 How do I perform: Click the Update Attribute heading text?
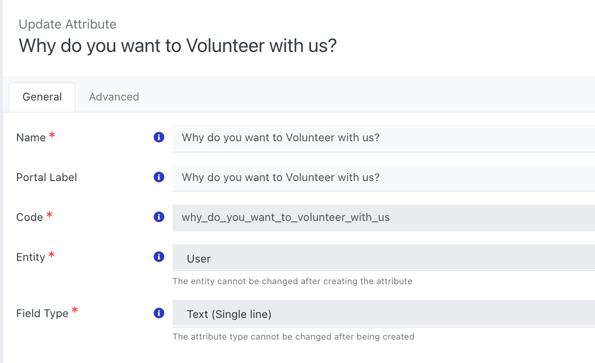tap(68, 24)
